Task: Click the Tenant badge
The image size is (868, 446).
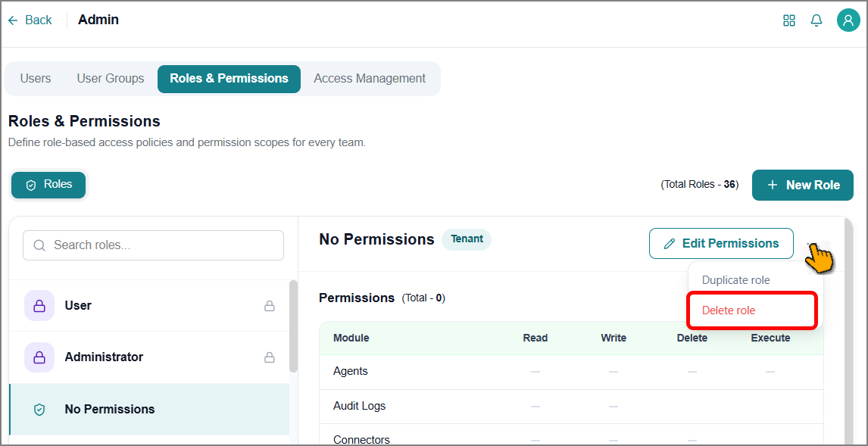Action: [x=467, y=239]
